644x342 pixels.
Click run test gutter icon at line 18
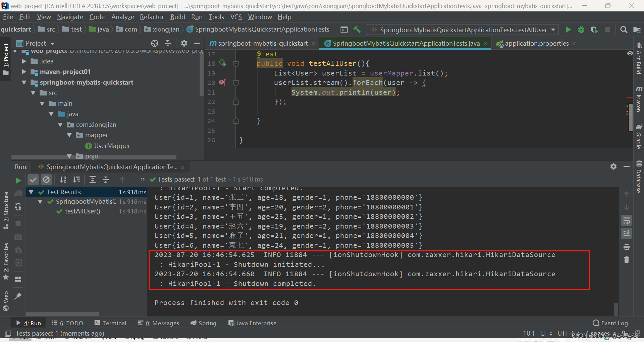pyautogui.click(x=223, y=63)
